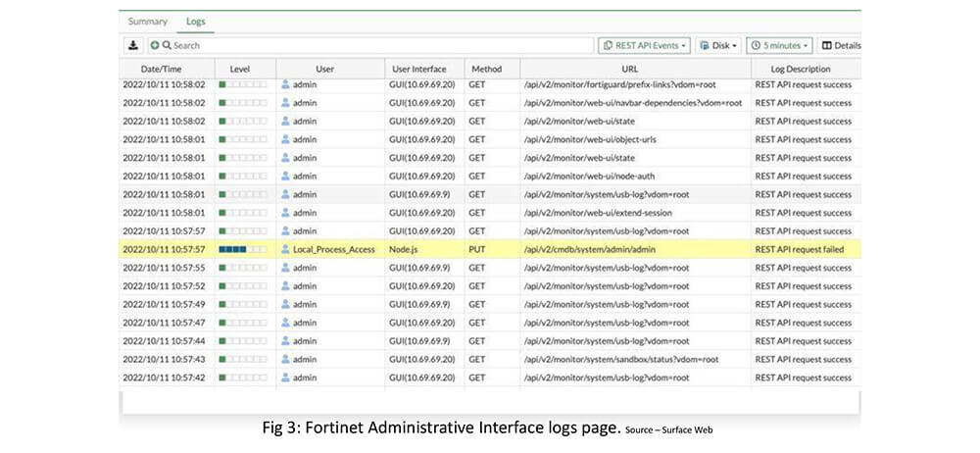Select the Logs tab
Screen dimensions: 980x453
coord(196,21)
